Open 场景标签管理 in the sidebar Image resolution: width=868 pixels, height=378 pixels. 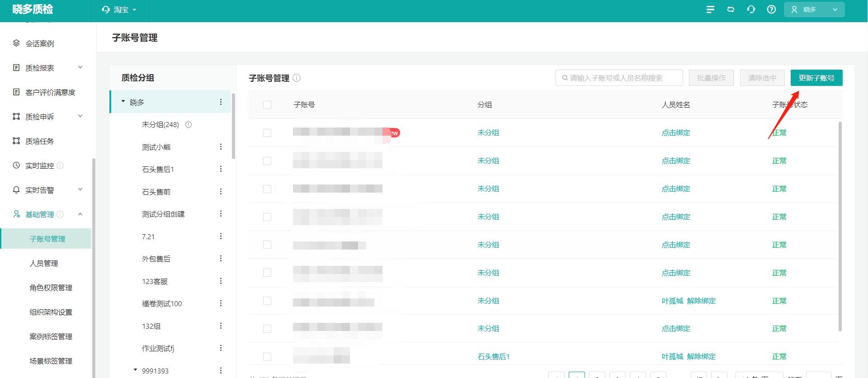coord(51,361)
